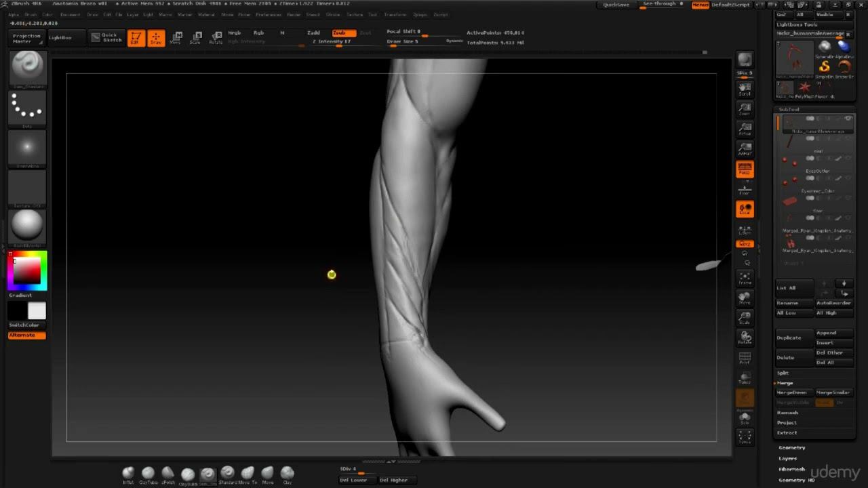Screen dimensions: 868x488
Task: Click the white secondary color swatch
Action: (37, 311)
